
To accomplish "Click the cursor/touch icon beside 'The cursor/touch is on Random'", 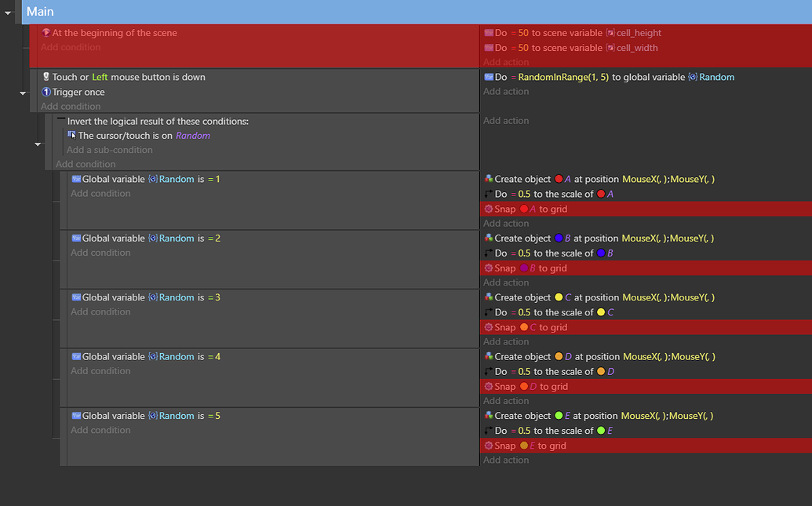I will click(71, 135).
